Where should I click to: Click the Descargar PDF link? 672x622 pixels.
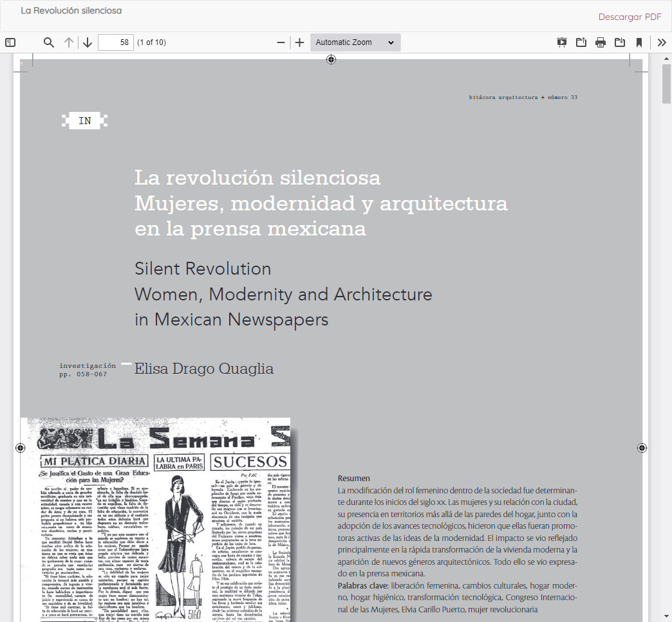point(630,17)
